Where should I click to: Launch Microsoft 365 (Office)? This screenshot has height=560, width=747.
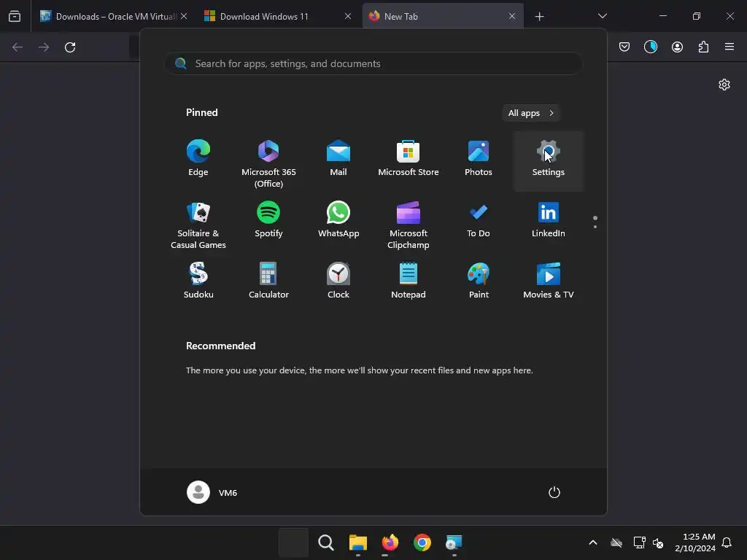268,163
